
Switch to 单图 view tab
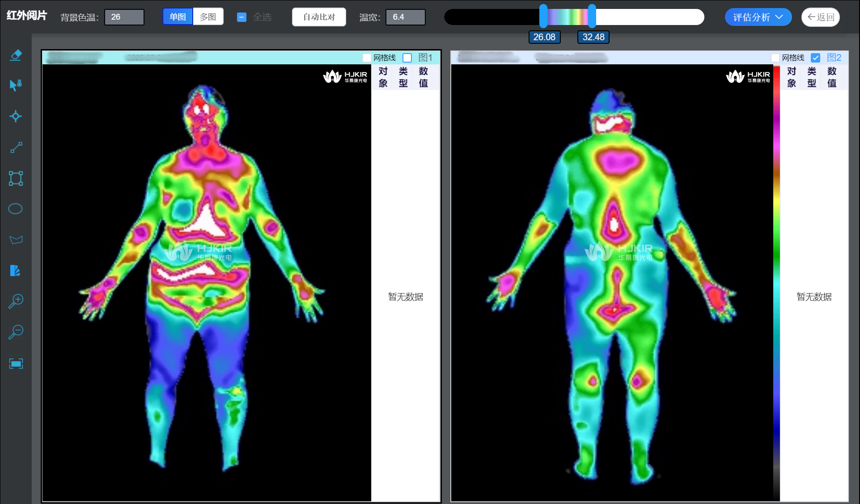tap(178, 17)
